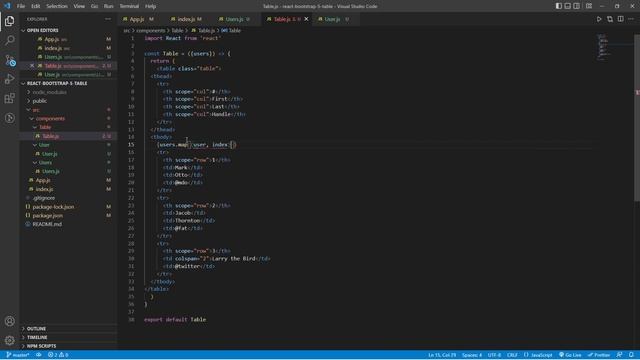Open the Extensions view icon
This screenshot has height=360, width=640.
pos(9,98)
